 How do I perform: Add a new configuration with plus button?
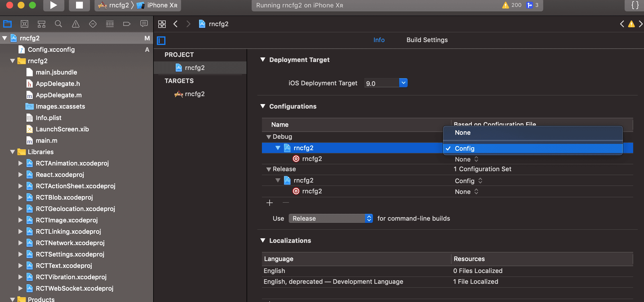coord(269,203)
